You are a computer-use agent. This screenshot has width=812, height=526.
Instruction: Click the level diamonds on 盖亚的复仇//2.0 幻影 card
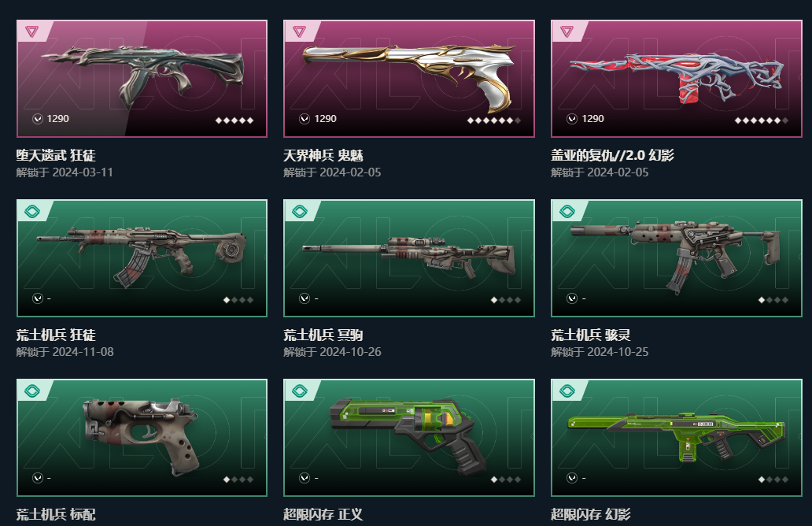click(762, 120)
